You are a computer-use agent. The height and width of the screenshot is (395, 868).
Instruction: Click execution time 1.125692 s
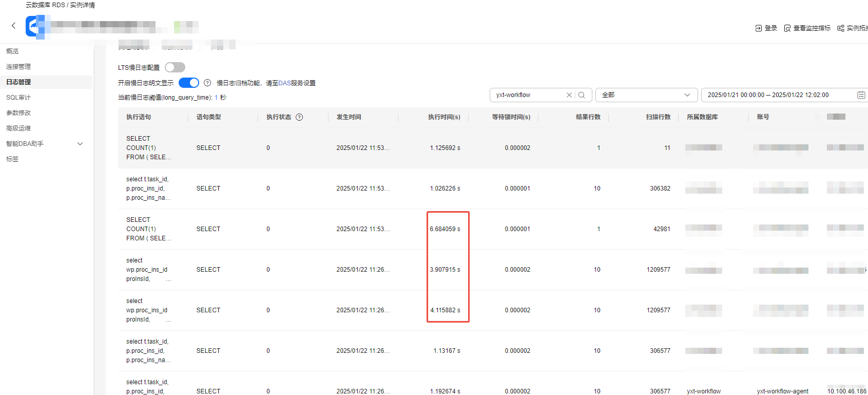tap(445, 148)
